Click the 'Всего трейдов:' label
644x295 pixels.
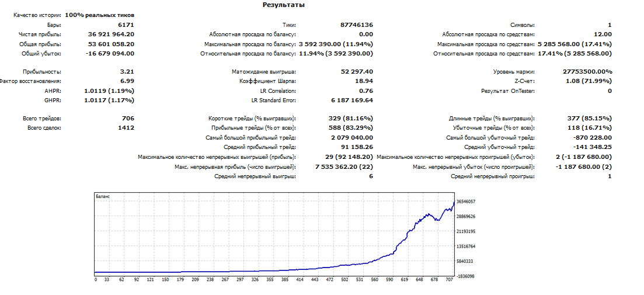(42, 119)
